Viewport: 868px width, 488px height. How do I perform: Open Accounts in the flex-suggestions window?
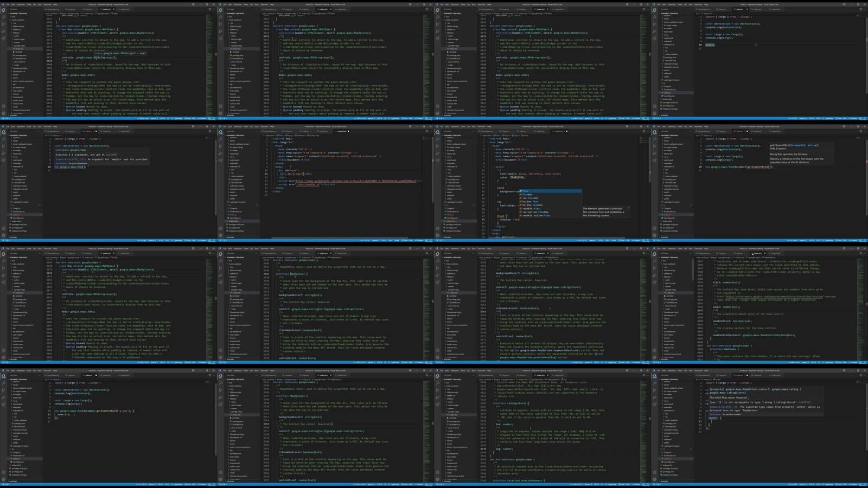[x=437, y=228]
